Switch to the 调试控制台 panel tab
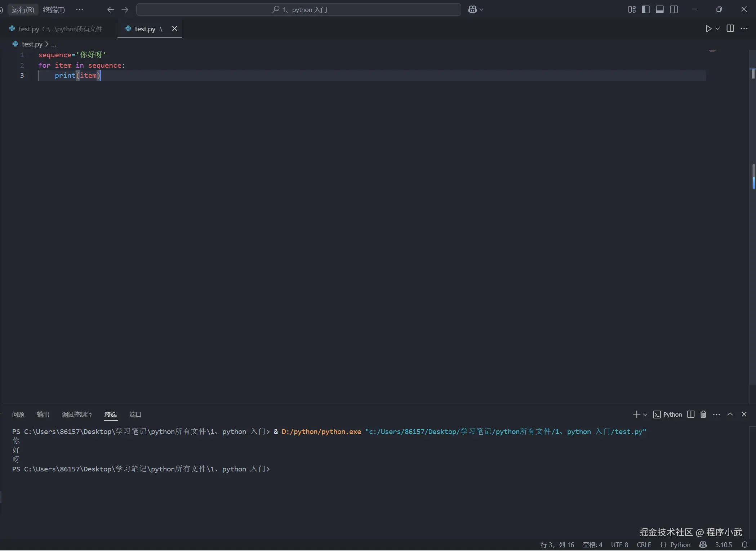 coord(77,415)
